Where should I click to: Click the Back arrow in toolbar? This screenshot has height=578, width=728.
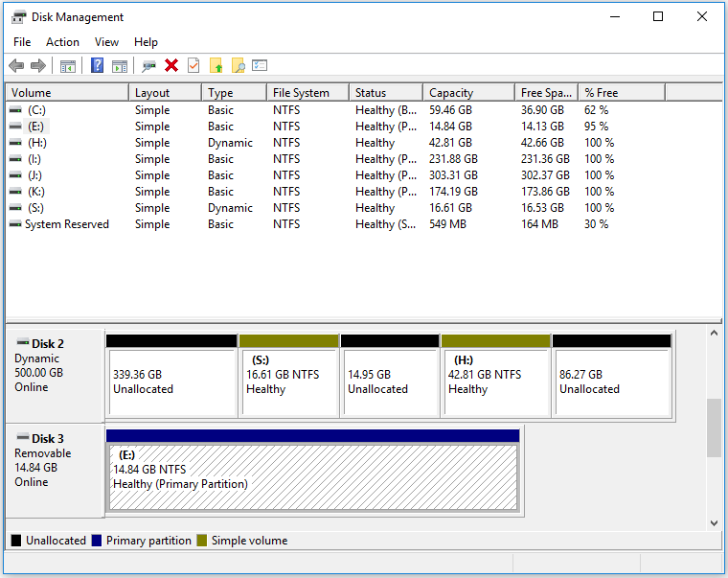pyautogui.click(x=16, y=66)
